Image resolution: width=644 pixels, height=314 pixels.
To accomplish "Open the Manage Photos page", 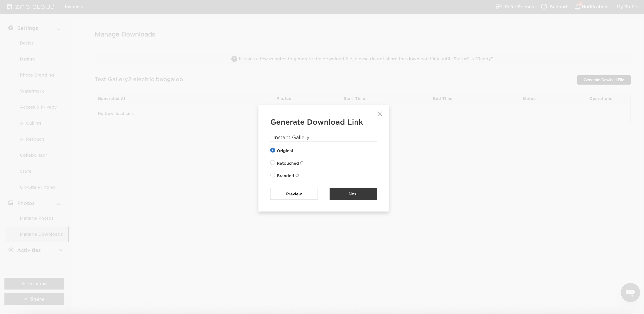I will 36,218.
